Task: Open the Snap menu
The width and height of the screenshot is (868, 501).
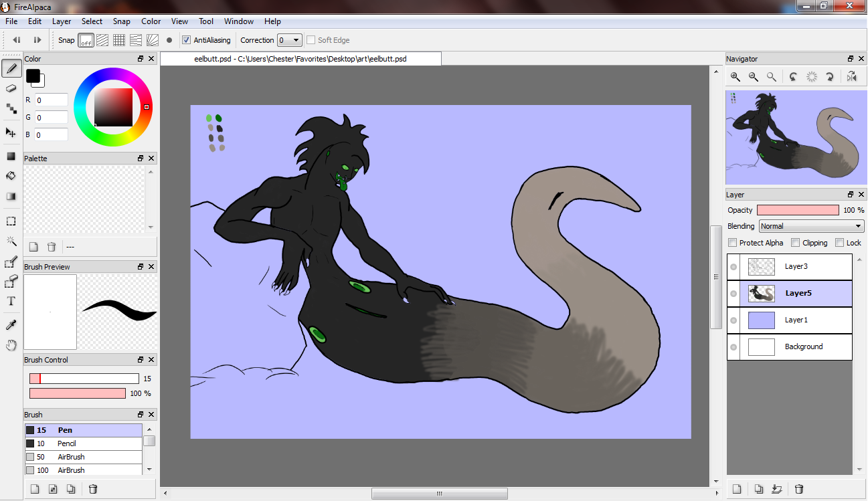Action: 121,21
